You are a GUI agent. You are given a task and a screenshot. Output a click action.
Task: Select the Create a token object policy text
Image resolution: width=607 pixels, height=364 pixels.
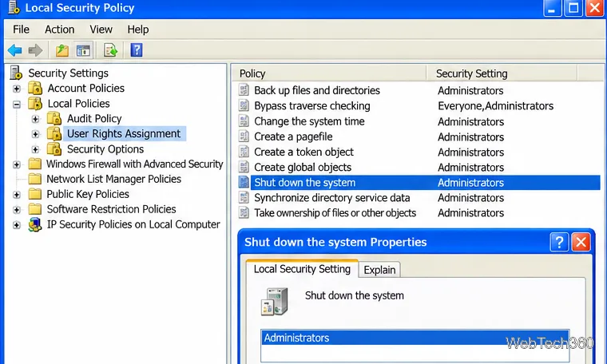(303, 152)
